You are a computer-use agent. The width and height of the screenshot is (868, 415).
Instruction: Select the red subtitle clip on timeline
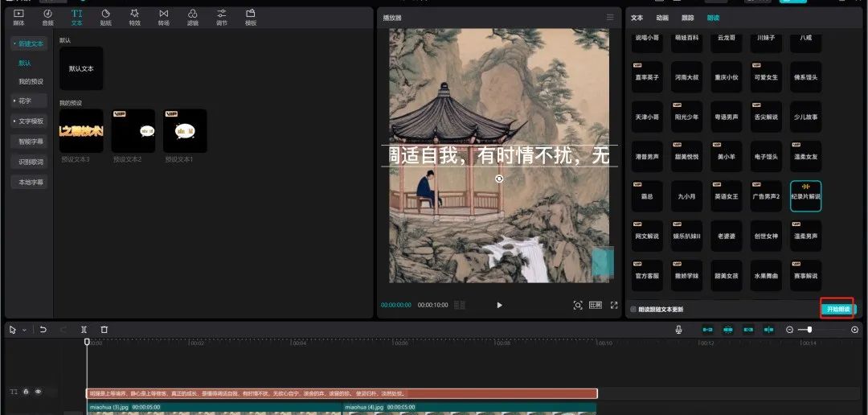coord(342,393)
